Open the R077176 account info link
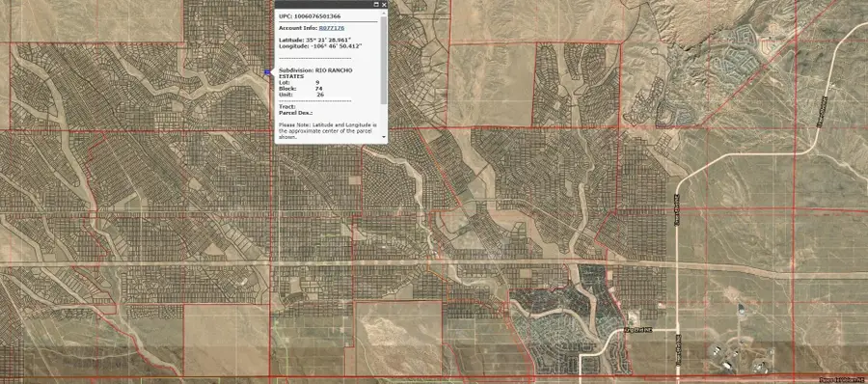 pyautogui.click(x=331, y=27)
